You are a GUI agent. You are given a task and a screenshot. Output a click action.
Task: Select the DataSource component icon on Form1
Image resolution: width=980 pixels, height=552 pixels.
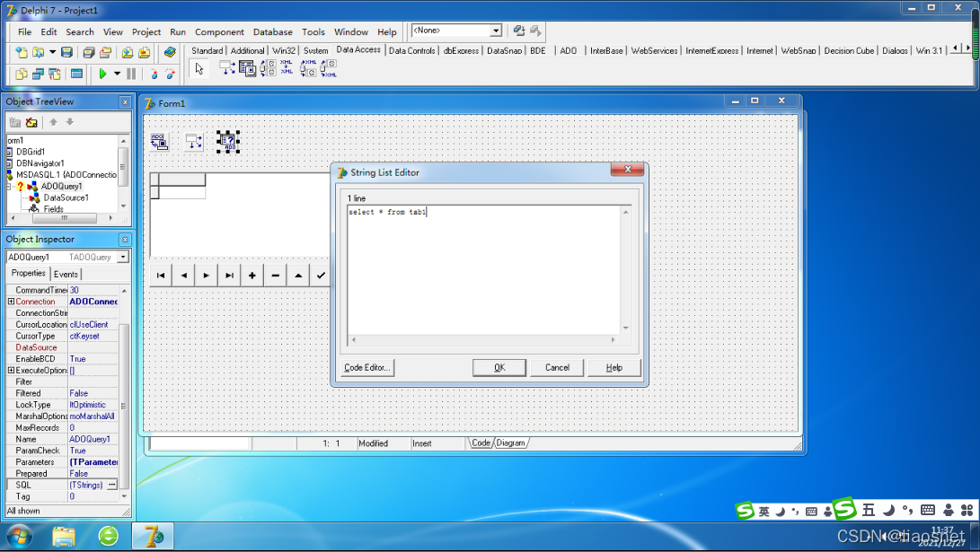click(194, 142)
